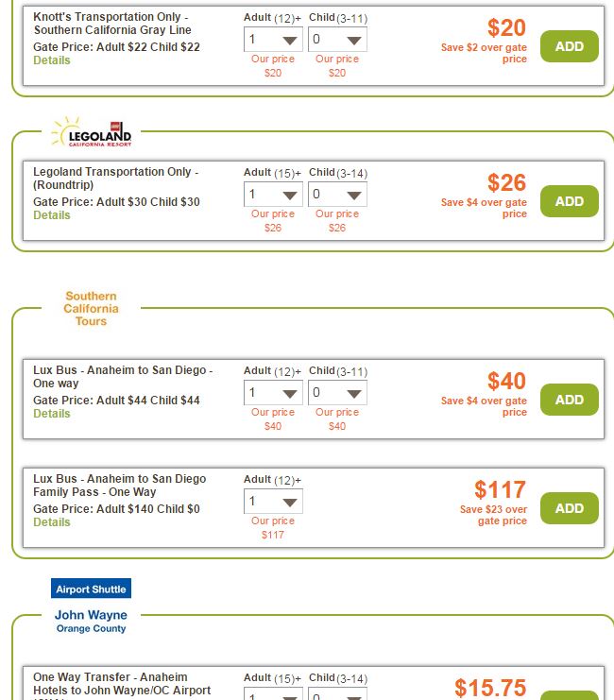View Details for Lux Bus Family Pass
614x700 pixels.
pos(52,522)
